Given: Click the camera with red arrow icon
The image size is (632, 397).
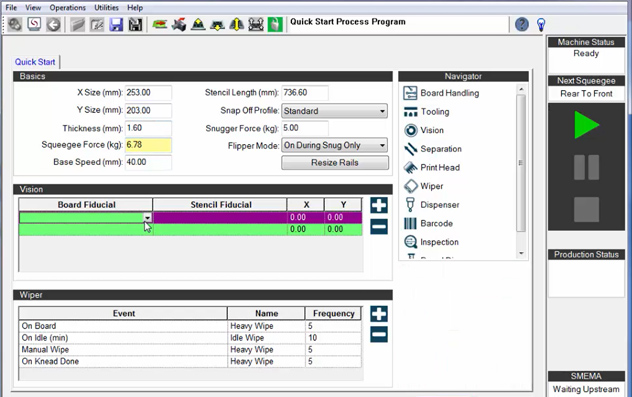Looking at the screenshot, I should point(179,25).
